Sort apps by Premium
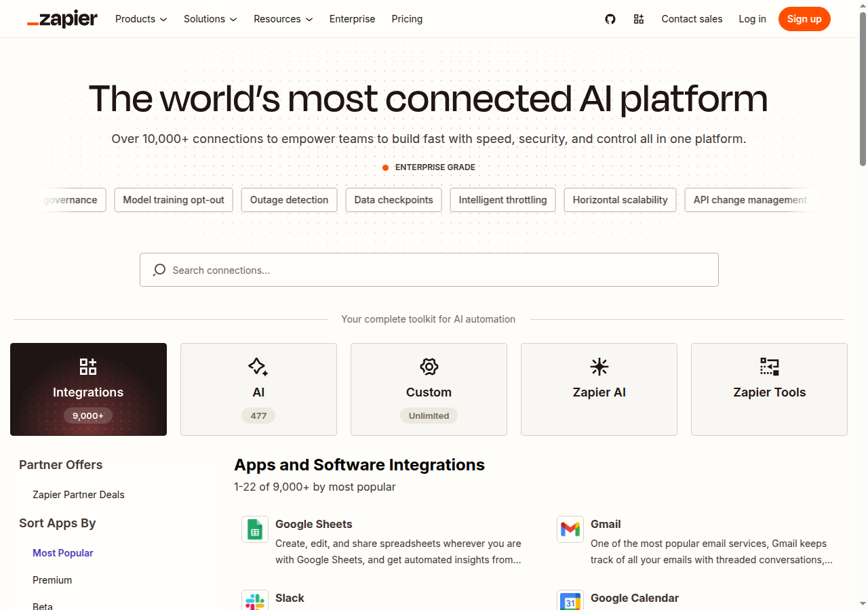Screen dimensions: 868x610 coord(52,580)
